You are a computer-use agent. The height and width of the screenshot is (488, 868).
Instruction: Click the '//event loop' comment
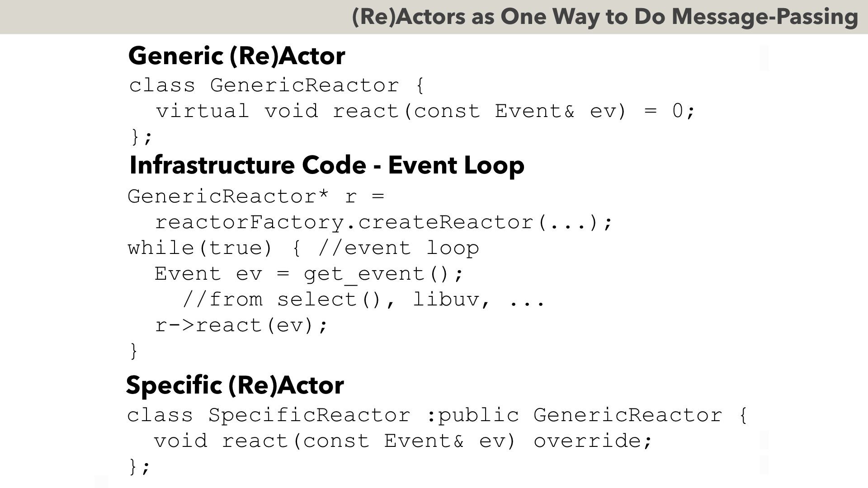[x=399, y=248]
